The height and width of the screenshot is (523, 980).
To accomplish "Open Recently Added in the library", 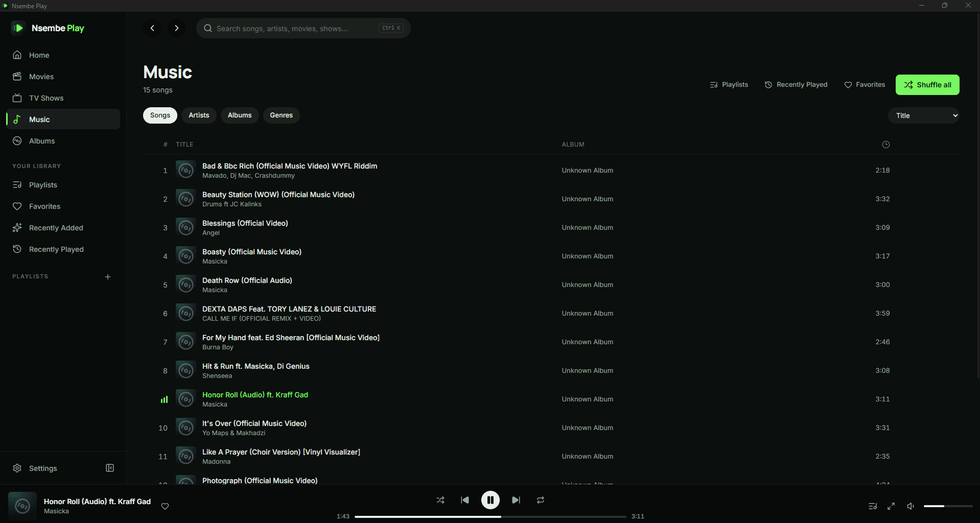I will click(x=63, y=228).
